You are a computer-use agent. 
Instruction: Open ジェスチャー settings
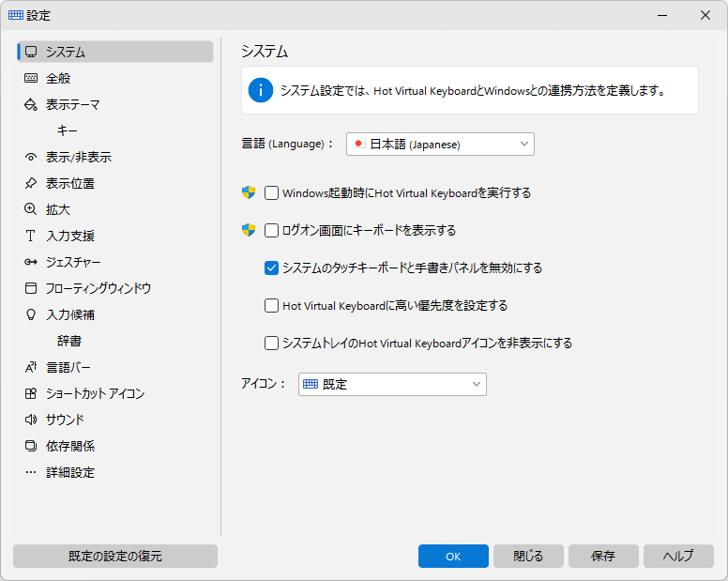115,262
